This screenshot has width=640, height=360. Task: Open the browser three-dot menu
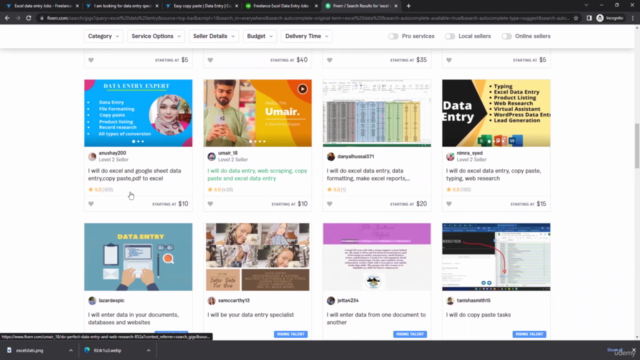[633, 18]
